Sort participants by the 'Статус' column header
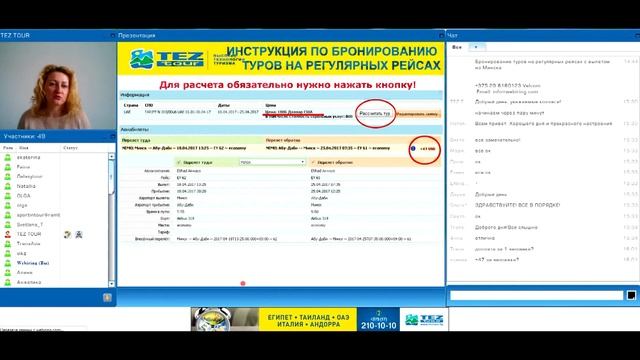Image resolution: width=640 pixels, height=360 pixels. pos(71,148)
